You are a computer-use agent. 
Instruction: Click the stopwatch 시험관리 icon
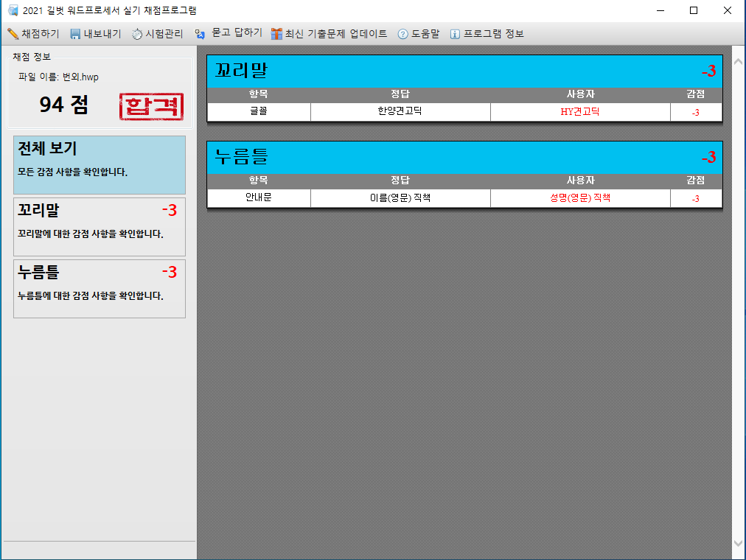point(137,34)
